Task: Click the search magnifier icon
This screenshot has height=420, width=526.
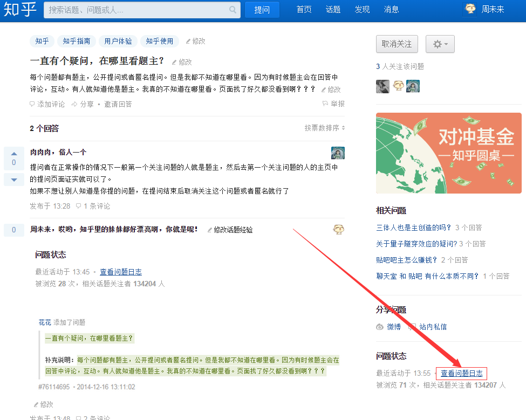Action: coord(232,10)
